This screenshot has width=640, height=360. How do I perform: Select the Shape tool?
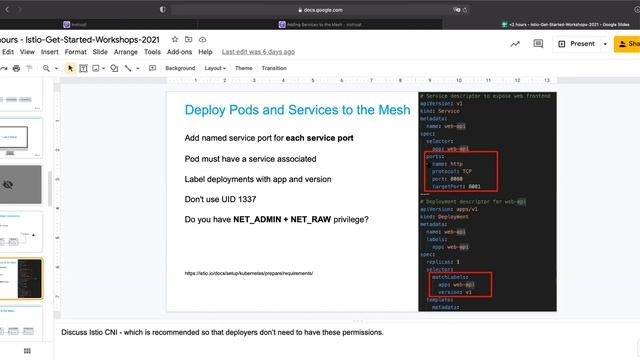(114, 68)
